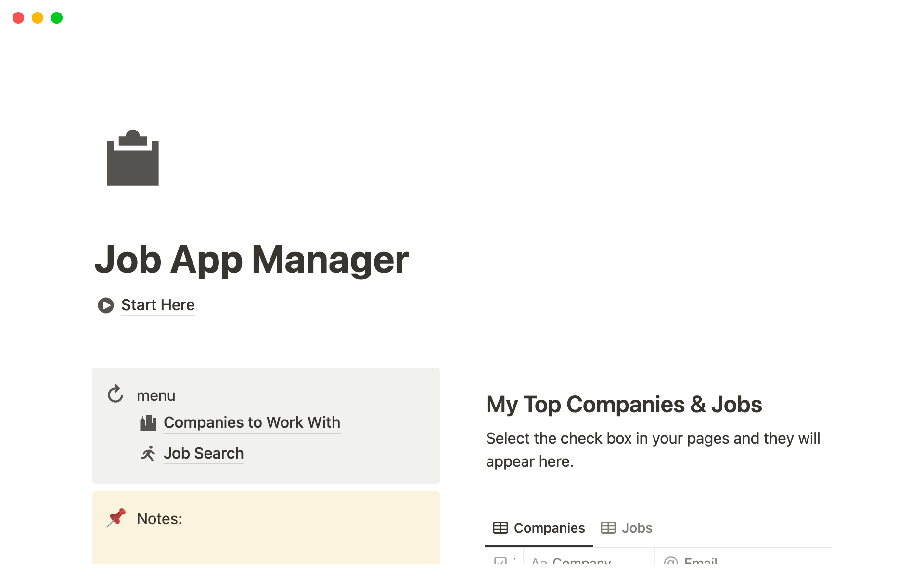Click the red pushpin icon in the Notes callout

point(116,518)
